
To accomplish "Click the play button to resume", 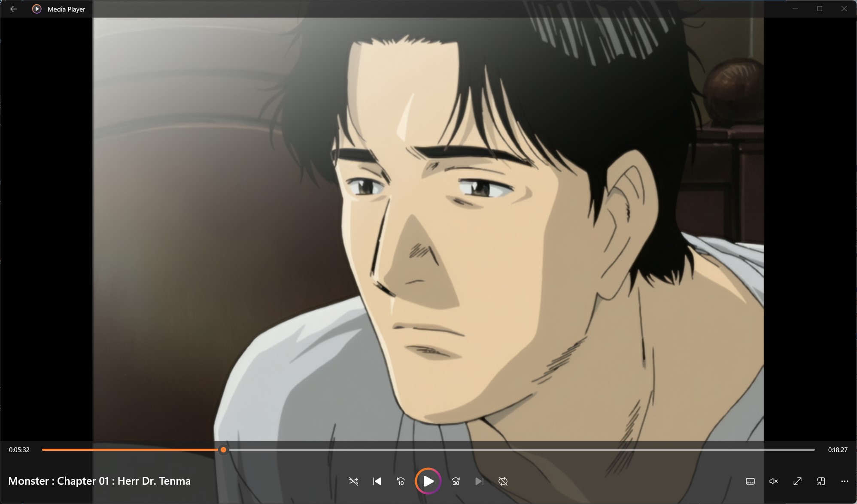I will point(428,480).
